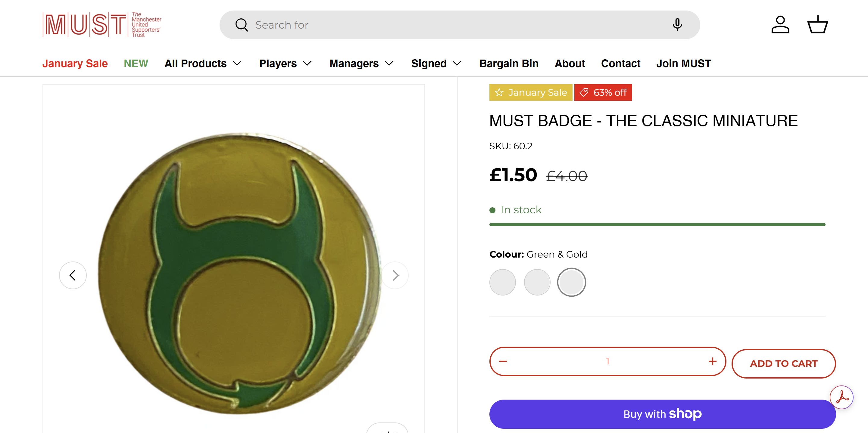Open the shopping basket icon

tap(817, 25)
